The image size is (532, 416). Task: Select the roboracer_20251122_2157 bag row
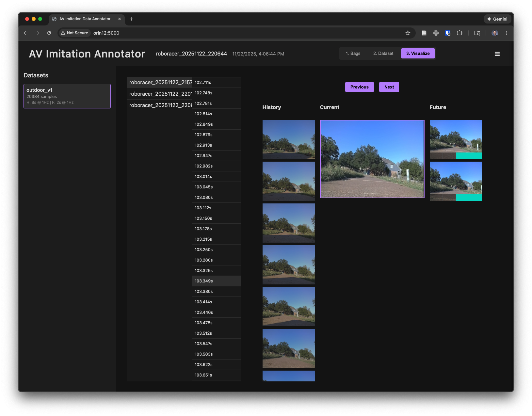coord(159,83)
